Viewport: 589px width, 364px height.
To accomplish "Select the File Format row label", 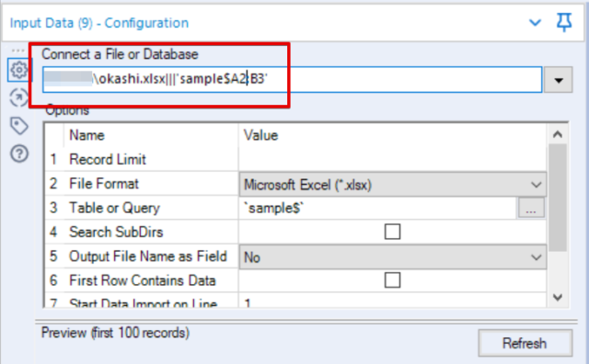I will pos(104,184).
